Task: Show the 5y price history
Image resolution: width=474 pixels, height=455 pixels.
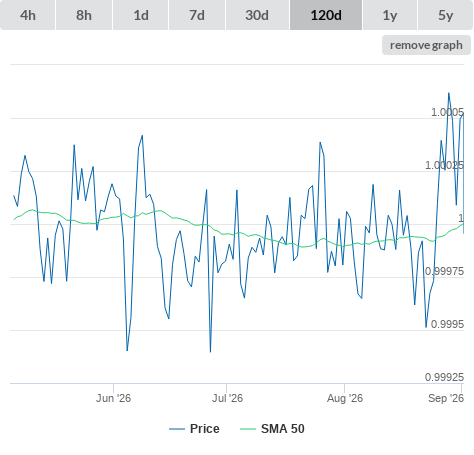Action: (x=445, y=15)
